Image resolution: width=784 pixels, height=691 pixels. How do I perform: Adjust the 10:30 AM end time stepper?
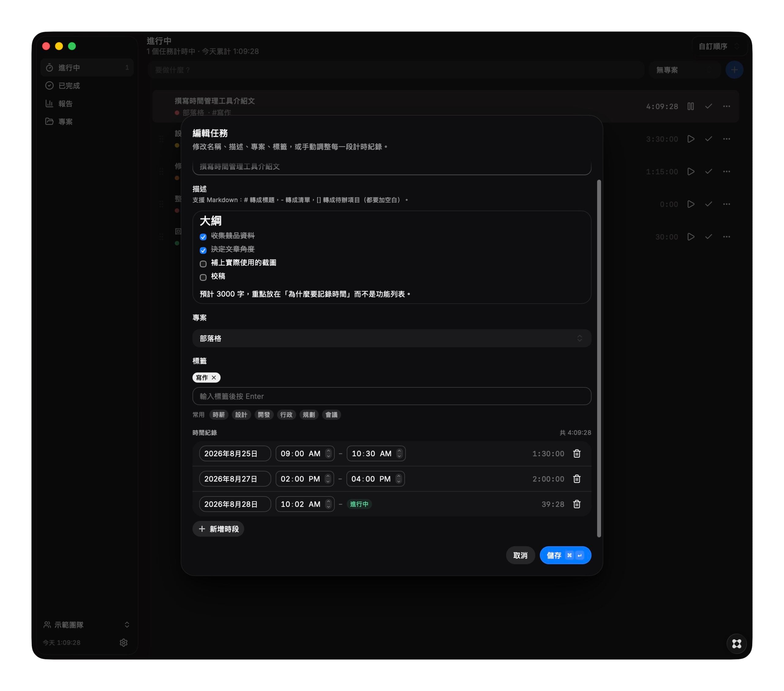pos(399,454)
